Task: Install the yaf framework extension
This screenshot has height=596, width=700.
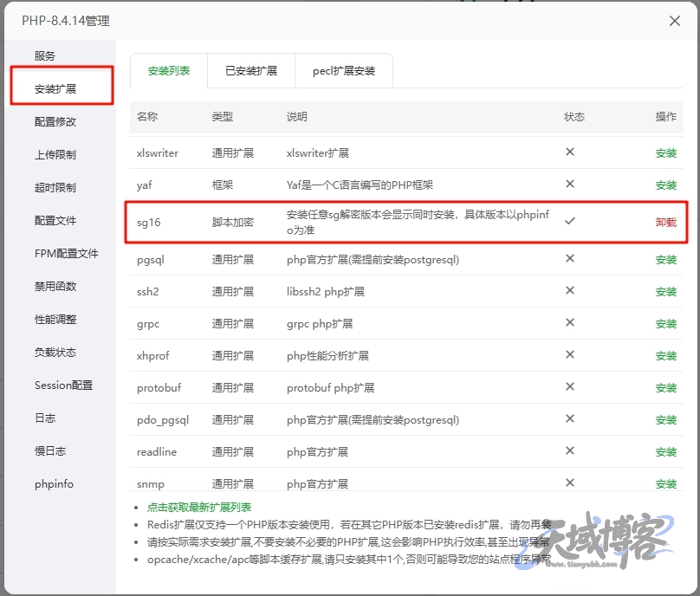Action: point(665,184)
